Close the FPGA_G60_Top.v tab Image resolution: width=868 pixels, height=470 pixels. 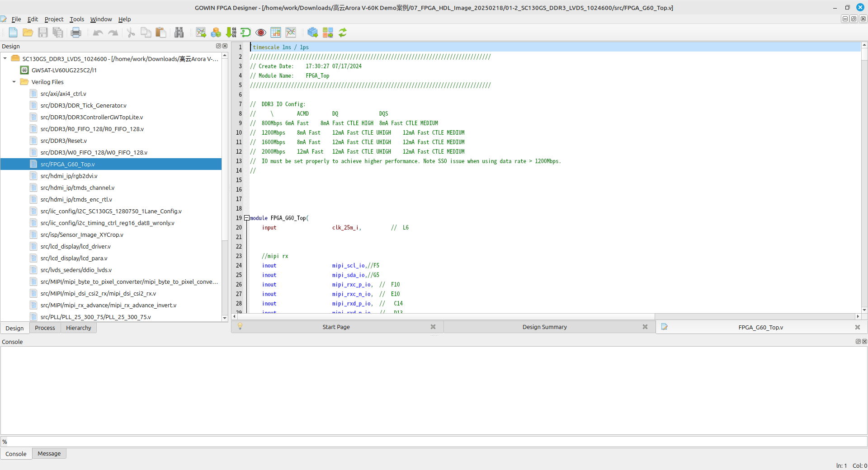[x=858, y=327]
